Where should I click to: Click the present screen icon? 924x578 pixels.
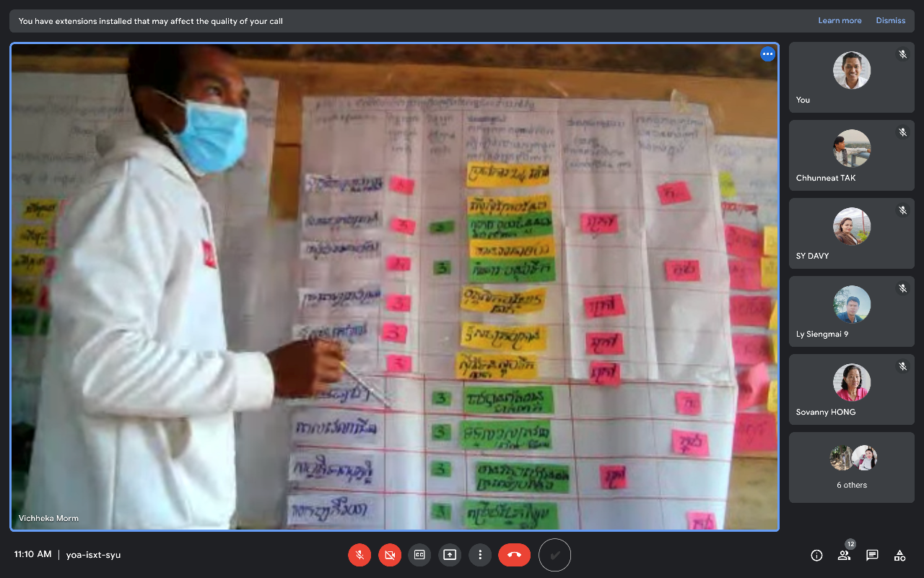pos(450,555)
